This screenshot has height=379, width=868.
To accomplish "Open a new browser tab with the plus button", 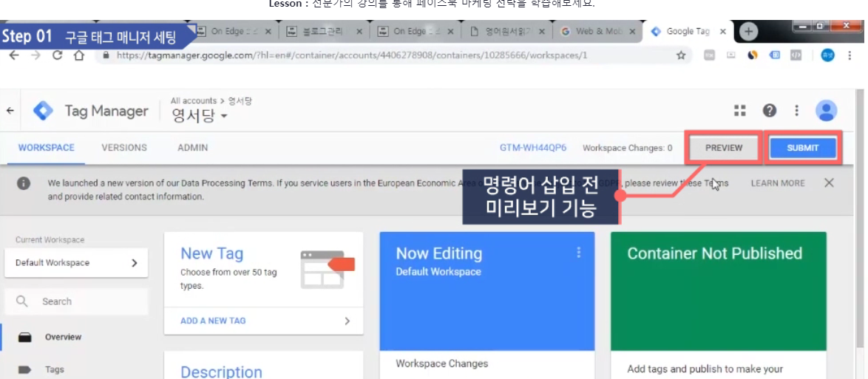I will 748,32.
